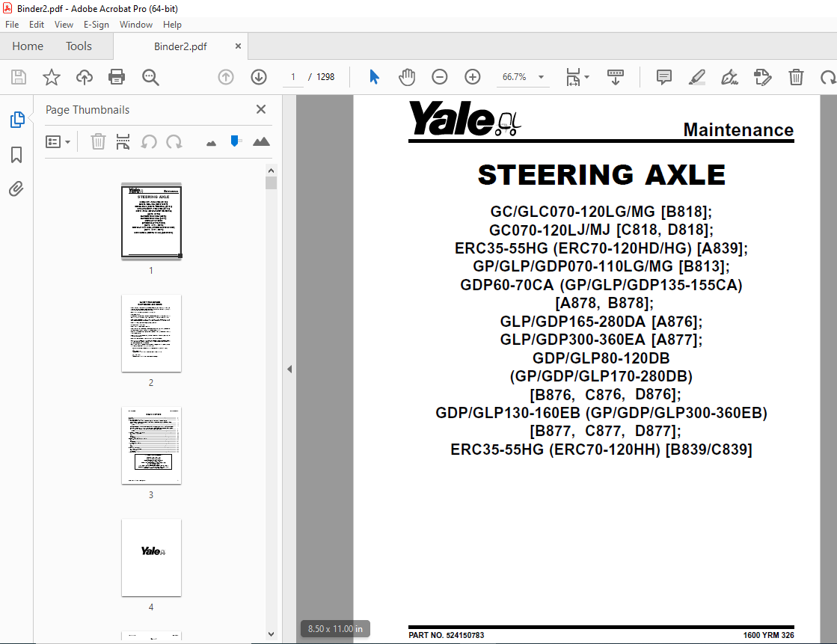Click print pages icon in thumbnails toolbar
The image size is (837, 644).
point(123,141)
